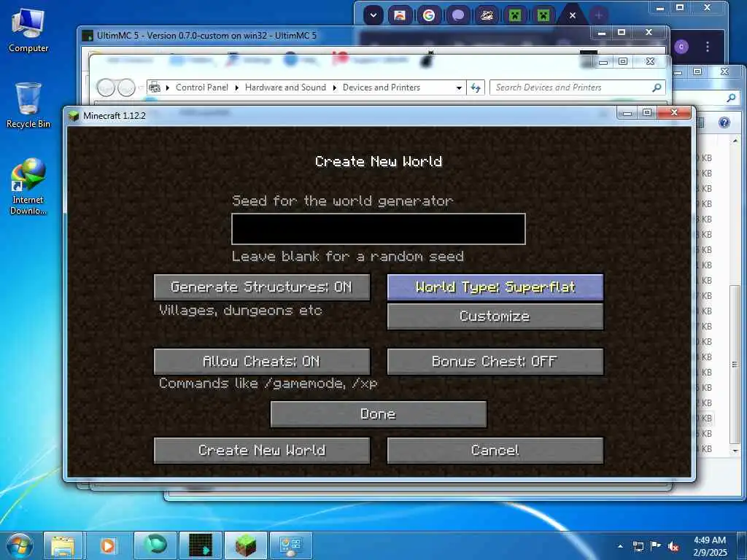Expand arrow after Hardware and Sound breadcrumb
The height and width of the screenshot is (560, 747).
coord(334,88)
